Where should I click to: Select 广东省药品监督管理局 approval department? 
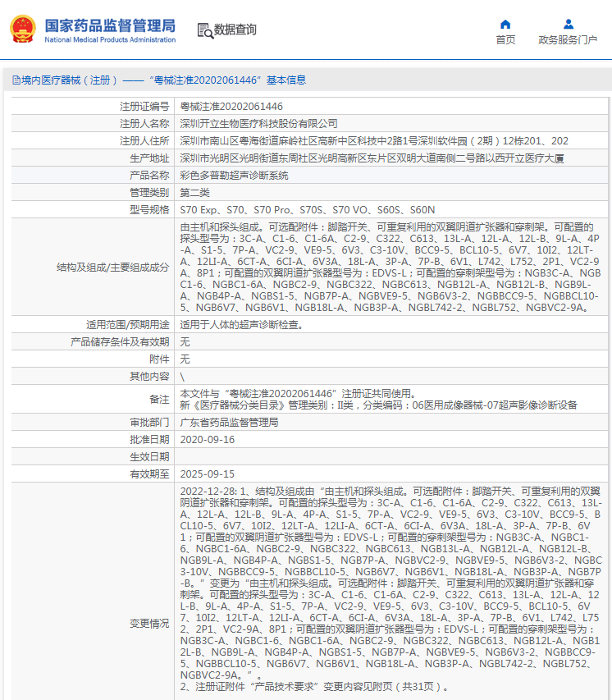click(x=229, y=423)
